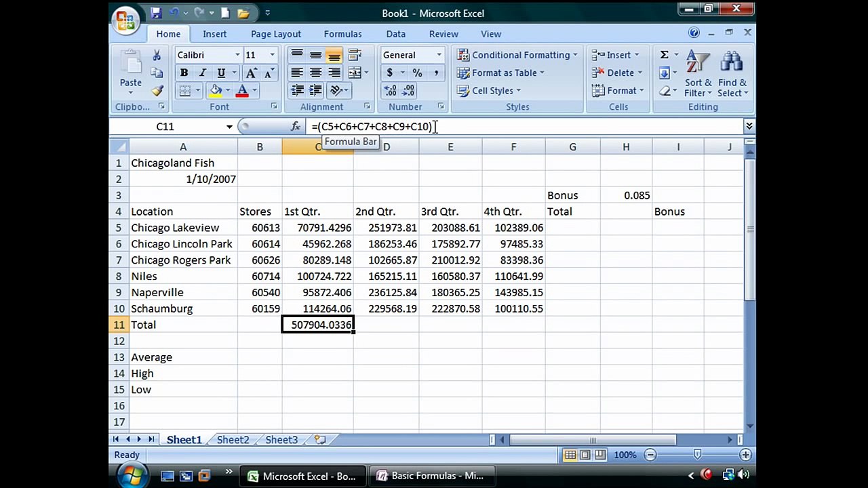
Task: Center text horizontally
Action: point(315,73)
